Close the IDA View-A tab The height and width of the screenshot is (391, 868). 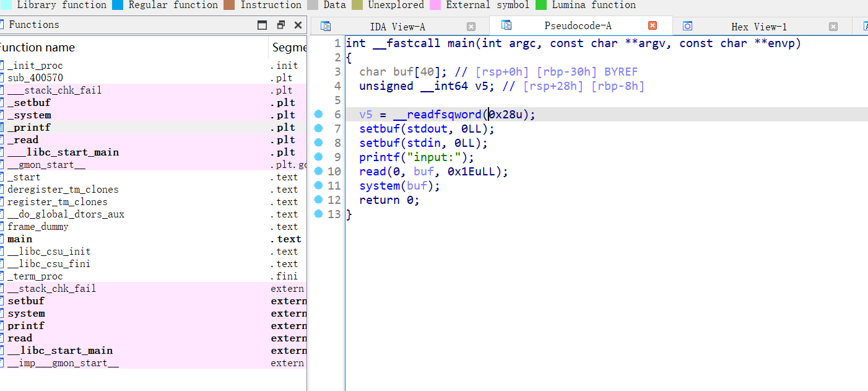(471, 27)
